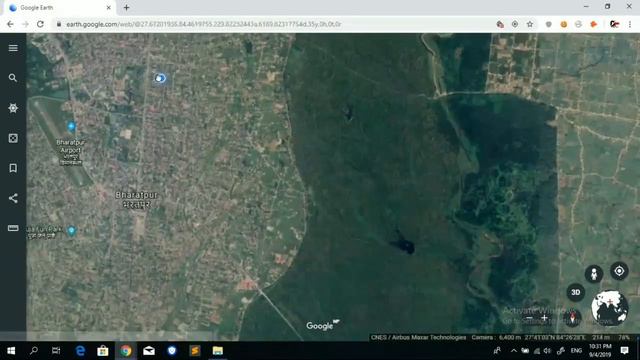Click the volume speaker tray icon

547,351
